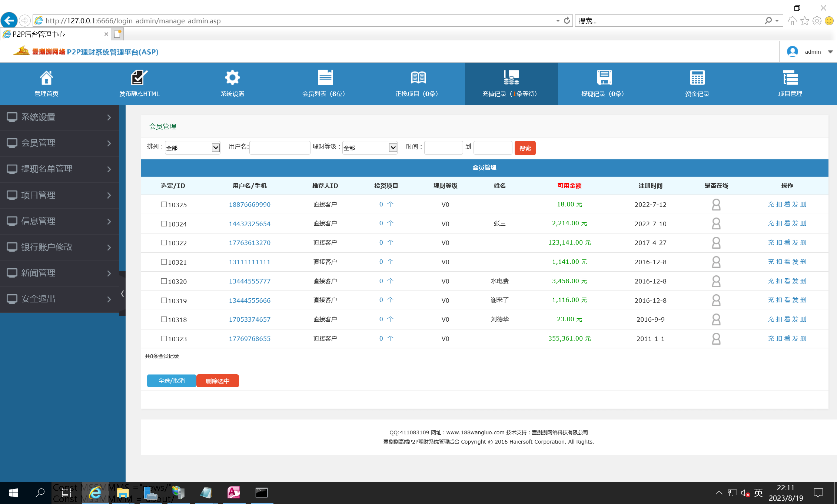Click the admin user avatar icon
The image size is (837, 504).
click(x=792, y=52)
